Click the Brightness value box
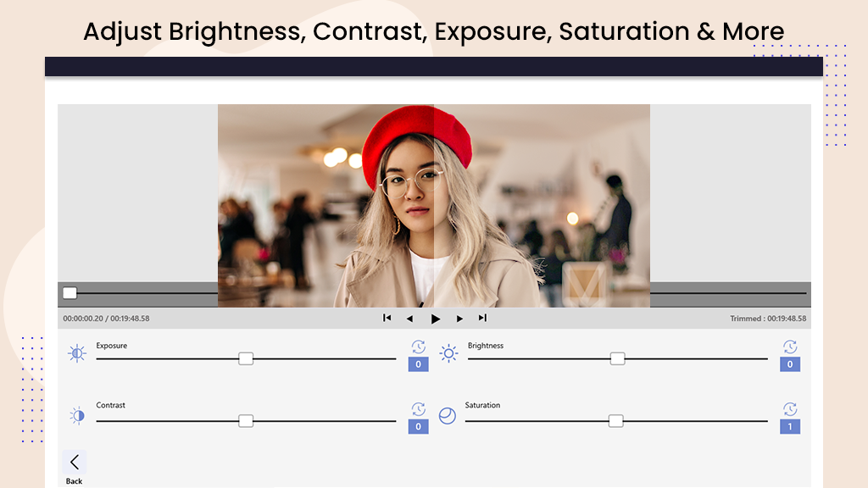The height and width of the screenshot is (488, 868). click(790, 364)
